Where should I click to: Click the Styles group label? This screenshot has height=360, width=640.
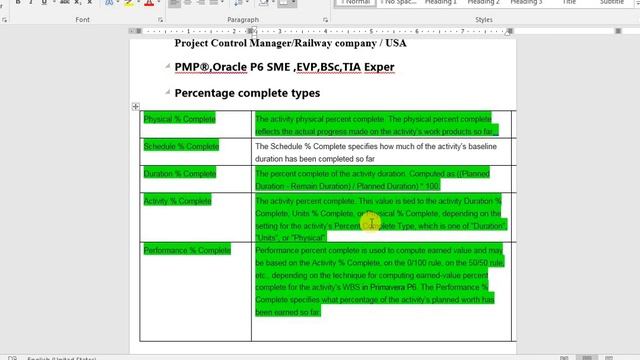(484, 20)
